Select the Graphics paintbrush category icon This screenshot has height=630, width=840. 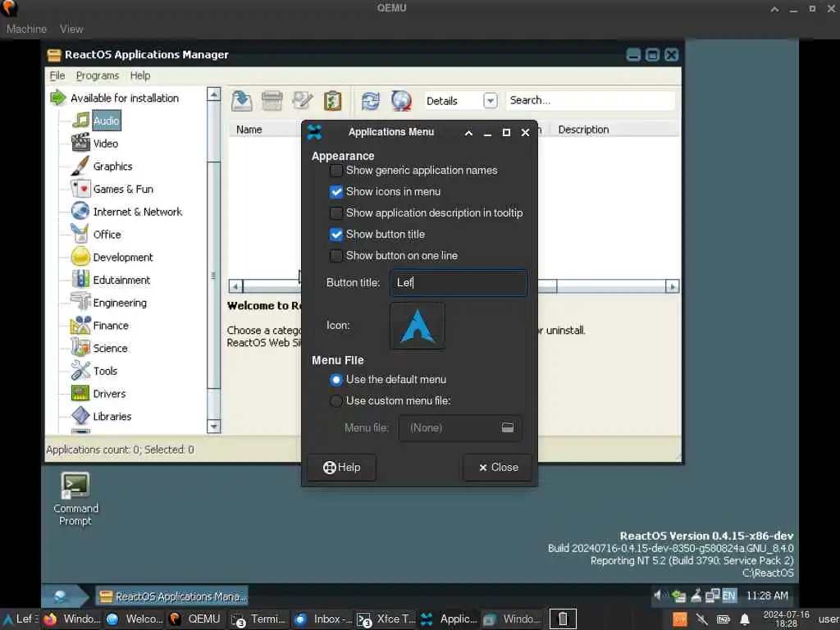80,166
